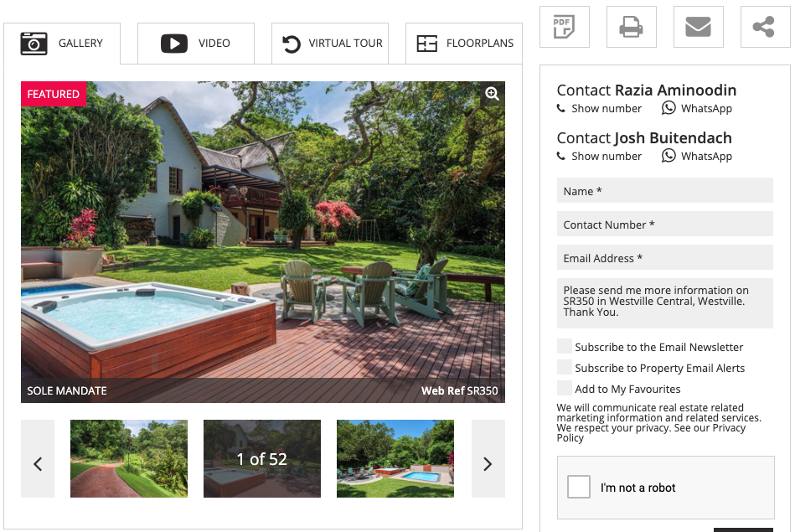Check Add to My Favourites

[565, 388]
